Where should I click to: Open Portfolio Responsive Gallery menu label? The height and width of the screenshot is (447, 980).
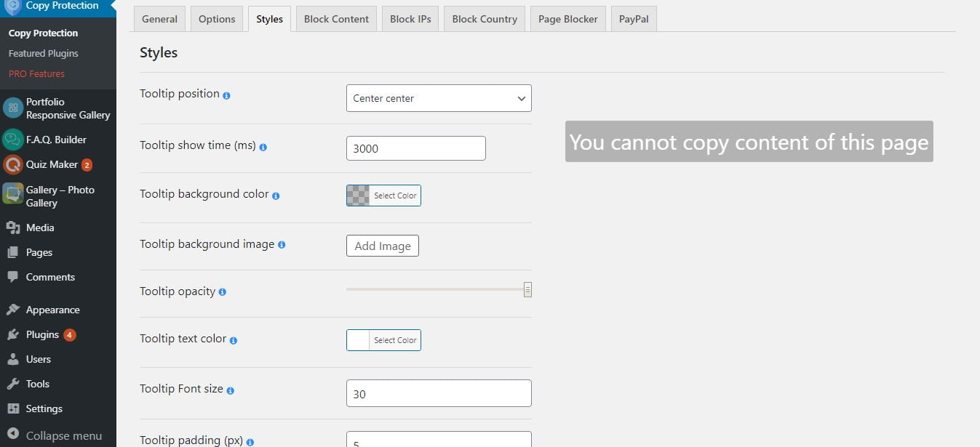pos(68,108)
